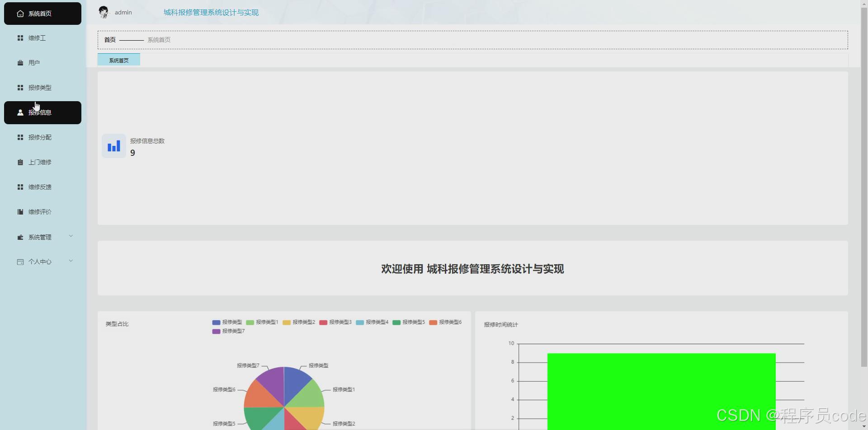Select 报修分配 in the sidebar
868x430 pixels.
[42, 137]
